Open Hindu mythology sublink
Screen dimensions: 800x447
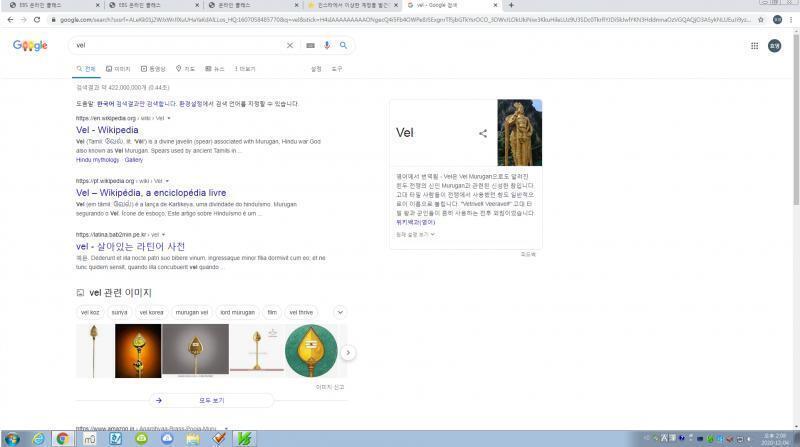click(x=97, y=160)
